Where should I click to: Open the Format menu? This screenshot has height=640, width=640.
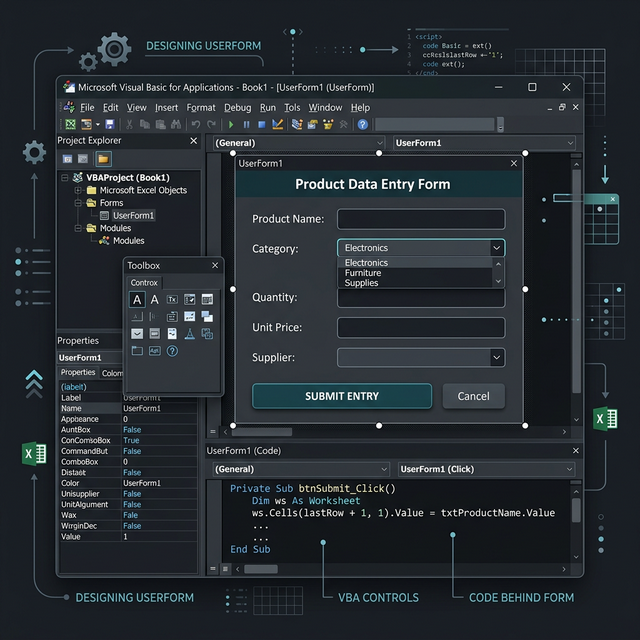point(201,108)
